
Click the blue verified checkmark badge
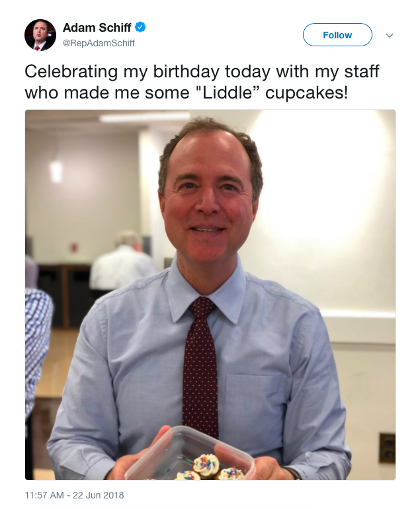tap(140, 28)
